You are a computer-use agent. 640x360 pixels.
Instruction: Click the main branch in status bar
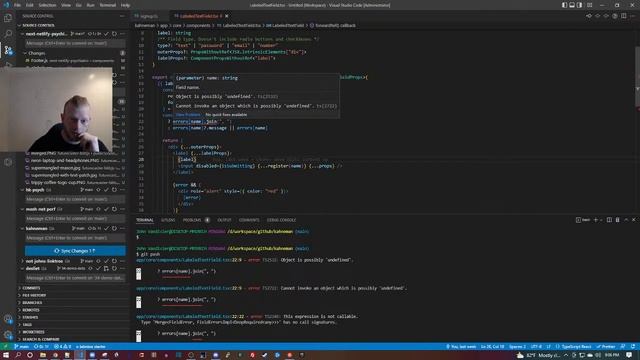click(x=22, y=347)
